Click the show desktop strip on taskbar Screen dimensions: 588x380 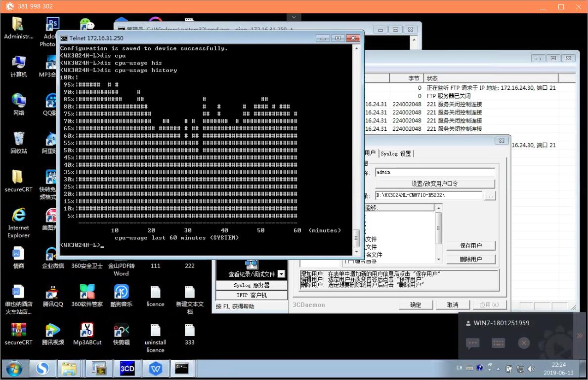point(583,369)
